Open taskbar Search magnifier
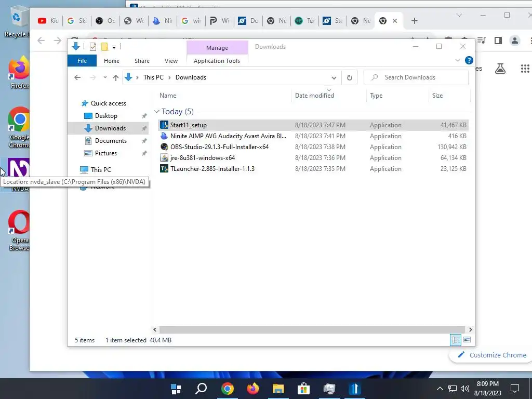 pyautogui.click(x=201, y=389)
